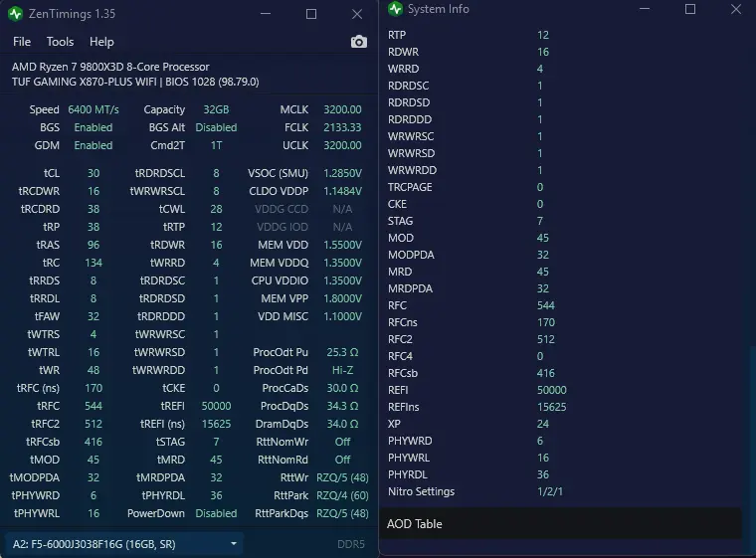Click the XP row in System Info
The image size is (756, 558).
click(x=560, y=424)
